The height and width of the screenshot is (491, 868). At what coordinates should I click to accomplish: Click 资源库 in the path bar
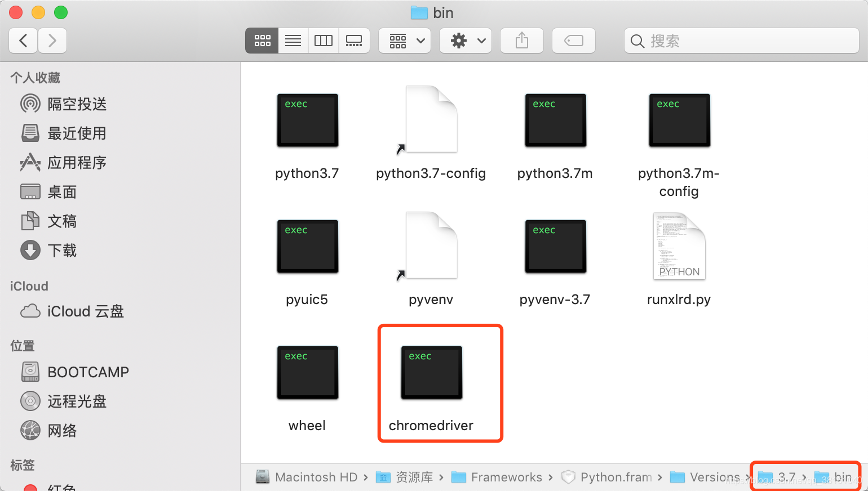(405, 477)
